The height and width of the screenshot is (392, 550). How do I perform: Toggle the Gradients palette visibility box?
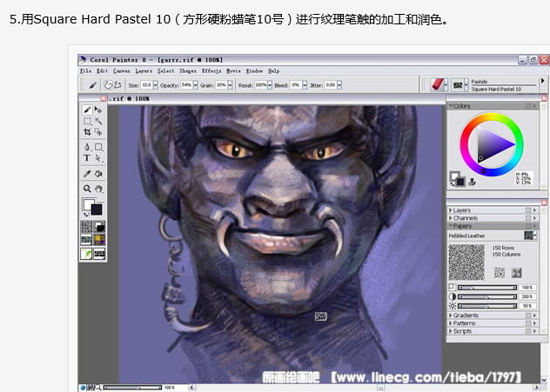528,316
